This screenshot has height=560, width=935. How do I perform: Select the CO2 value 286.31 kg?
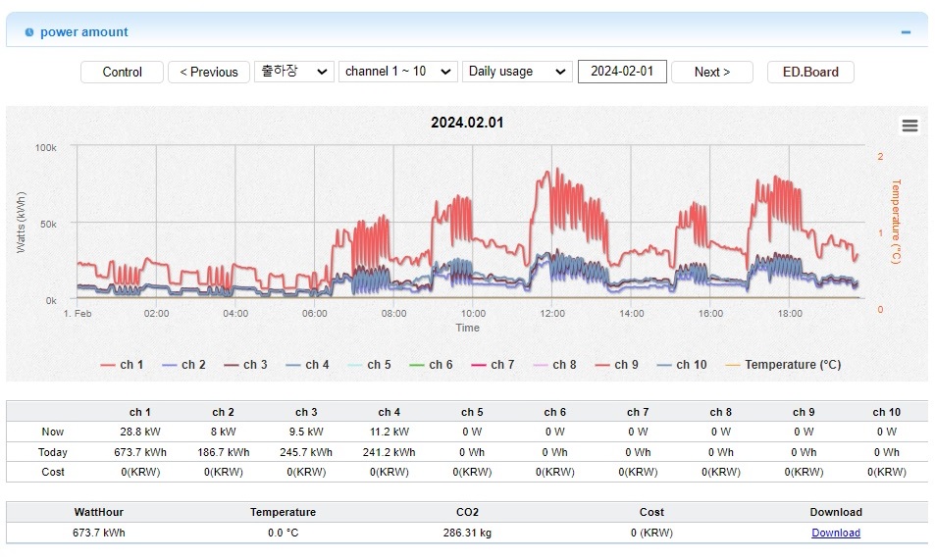[467, 533]
